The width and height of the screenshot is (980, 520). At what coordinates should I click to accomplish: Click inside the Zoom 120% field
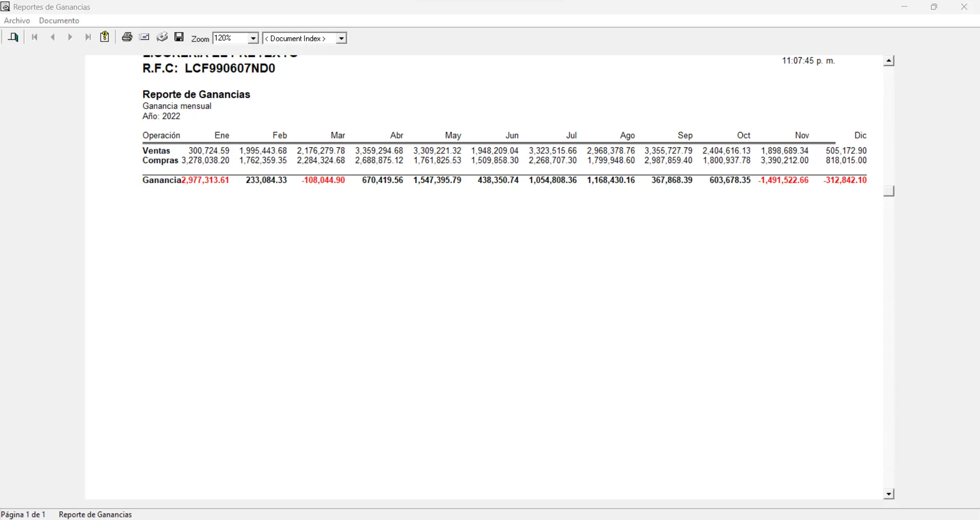click(229, 38)
